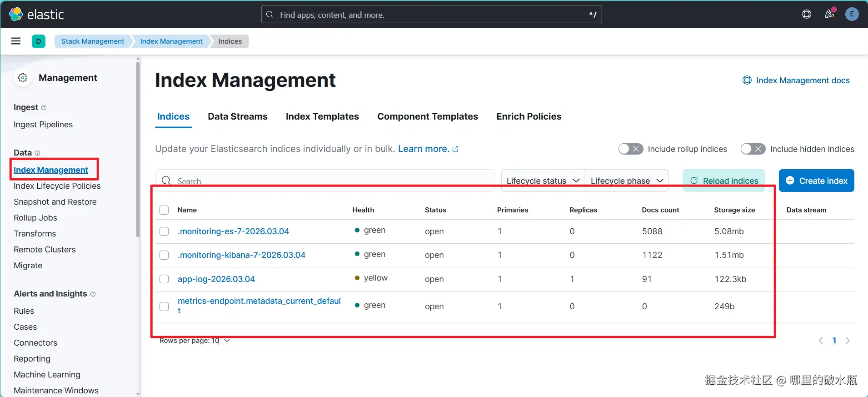Open metrics-endpoint.metadata_current_default index
The height and width of the screenshot is (397, 868).
(x=259, y=306)
